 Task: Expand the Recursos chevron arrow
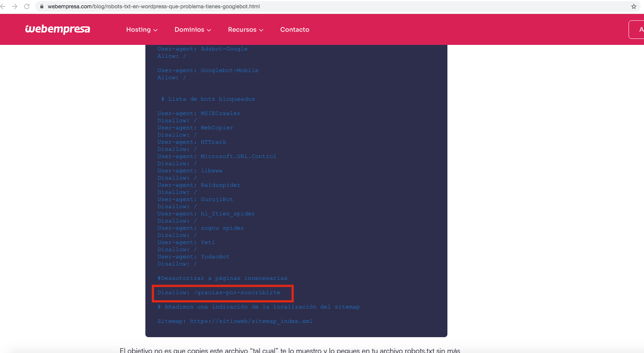[x=261, y=30]
